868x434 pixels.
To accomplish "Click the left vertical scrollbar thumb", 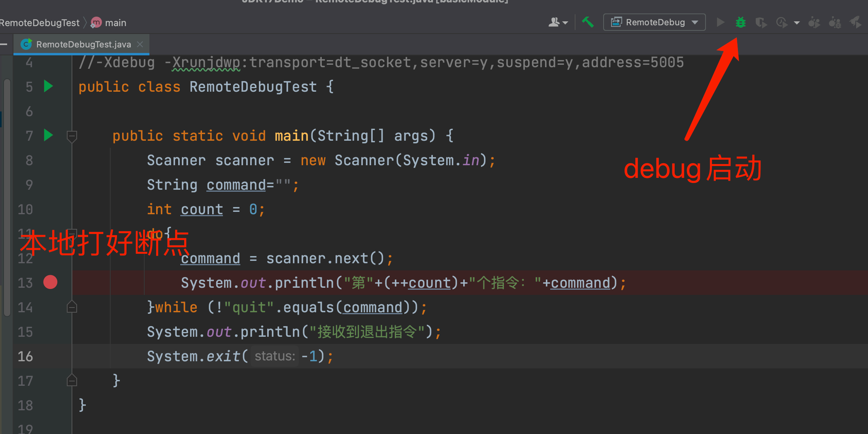I will 7,198.
